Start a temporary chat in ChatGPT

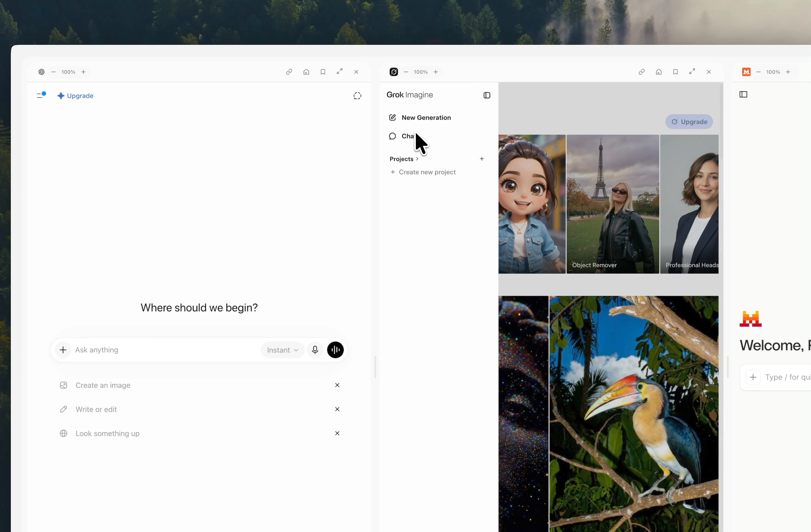pyautogui.click(x=357, y=96)
